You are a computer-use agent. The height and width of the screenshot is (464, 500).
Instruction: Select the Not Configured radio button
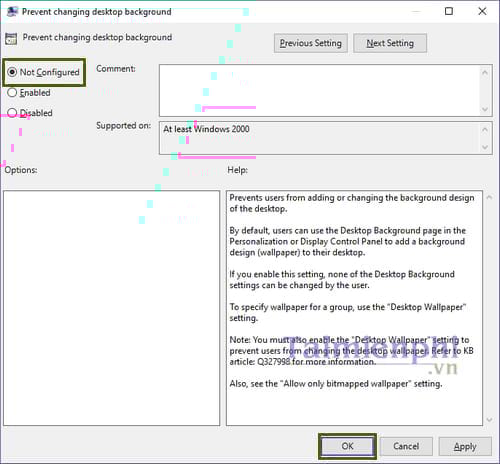point(12,72)
